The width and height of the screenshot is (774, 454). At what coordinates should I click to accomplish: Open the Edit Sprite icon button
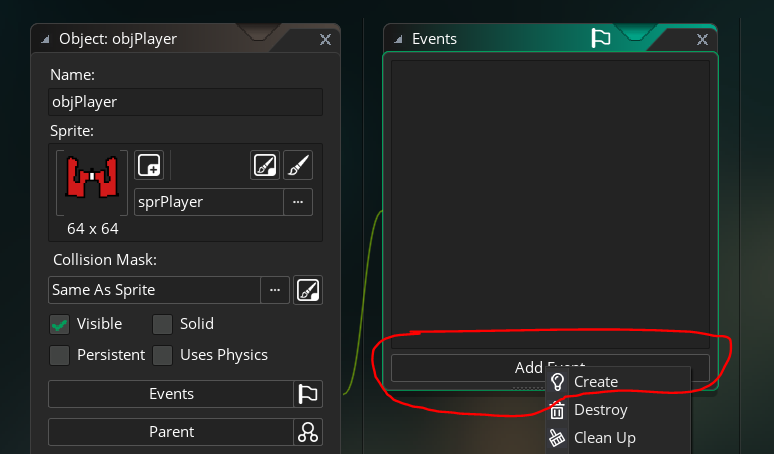(265, 165)
